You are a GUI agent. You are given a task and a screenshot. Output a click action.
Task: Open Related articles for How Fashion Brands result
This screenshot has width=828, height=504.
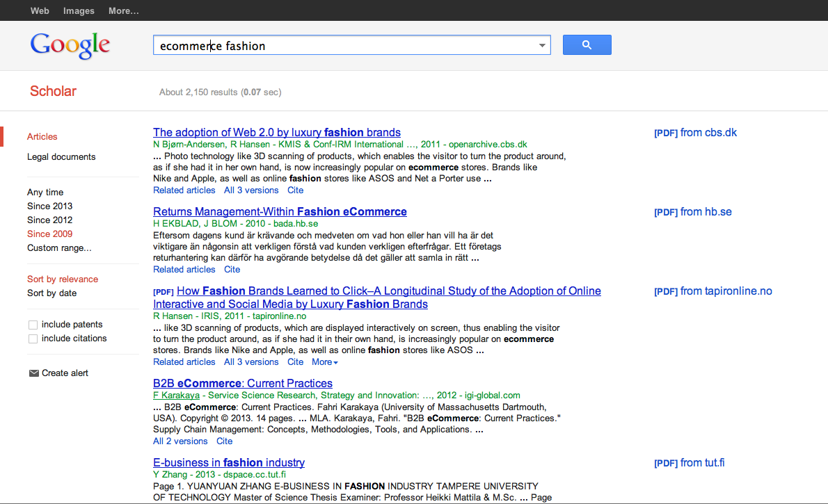click(x=184, y=362)
